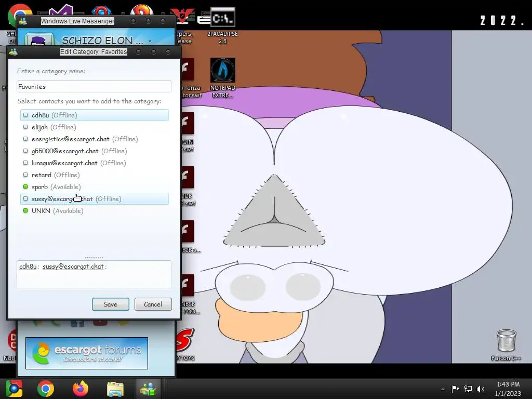Open File Explorer from taskbar
Viewport: 532px width, 399px height.
[x=115, y=389]
